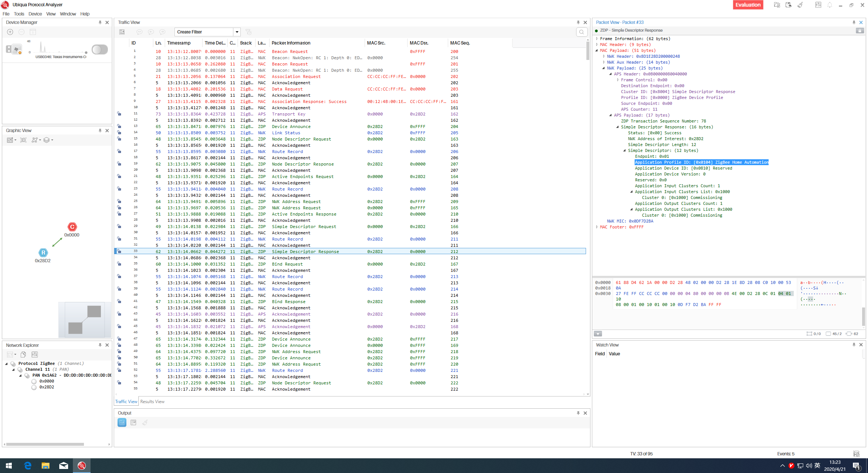Expand the NWK Aux Header node
The height and width of the screenshot is (473, 868).
pos(604,62)
